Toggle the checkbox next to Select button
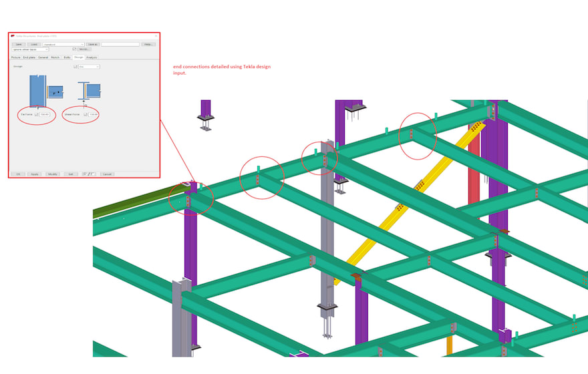588x374 pixels. (74, 49)
